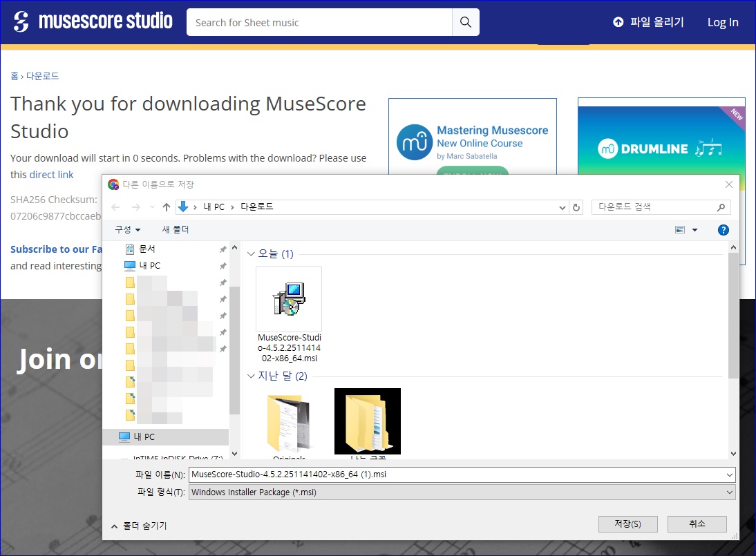The image size is (756, 556).
Task: Click the 취소 cancel button
Action: [x=697, y=524]
